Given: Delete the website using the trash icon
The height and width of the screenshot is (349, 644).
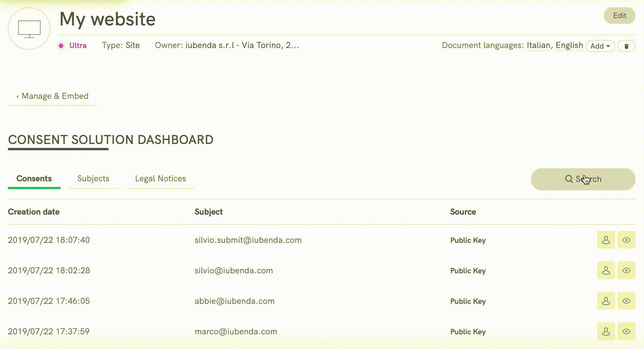Looking at the screenshot, I should point(626,46).
